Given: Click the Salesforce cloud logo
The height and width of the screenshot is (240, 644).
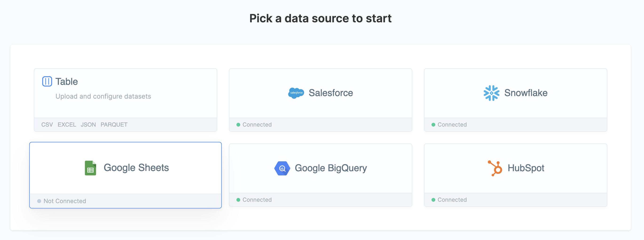Looking at the screenshot, I should pyautogui.click(x=296, y=93).
